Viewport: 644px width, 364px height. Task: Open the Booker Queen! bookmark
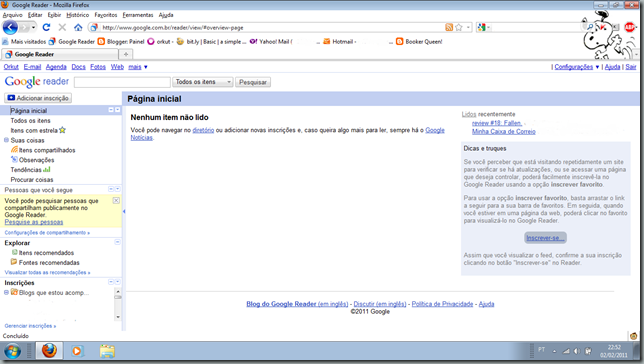tap(419, 41)
